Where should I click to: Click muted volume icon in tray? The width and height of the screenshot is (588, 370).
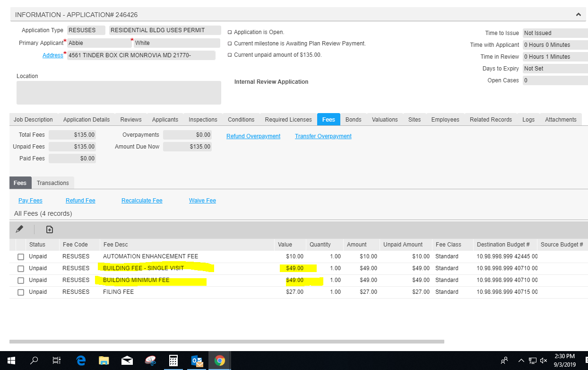pos(544,361)
